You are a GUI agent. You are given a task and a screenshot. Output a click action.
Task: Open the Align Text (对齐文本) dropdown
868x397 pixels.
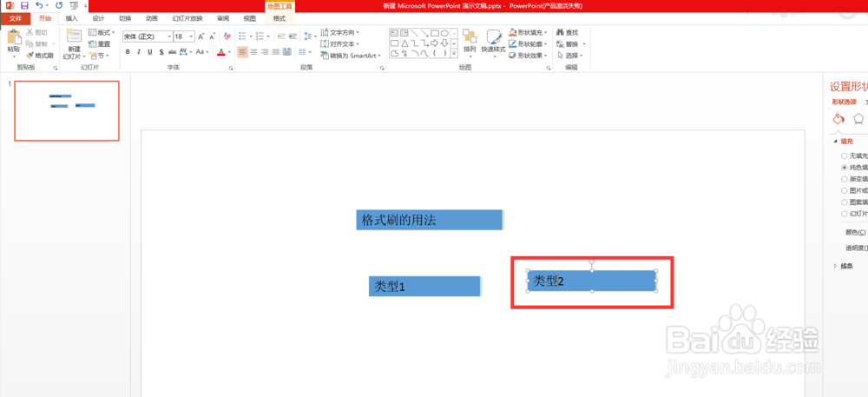tap(340, 43)
